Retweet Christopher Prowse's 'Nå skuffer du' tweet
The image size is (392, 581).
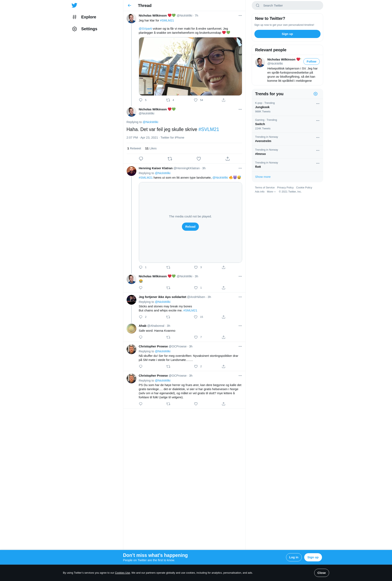pos(168,366)
